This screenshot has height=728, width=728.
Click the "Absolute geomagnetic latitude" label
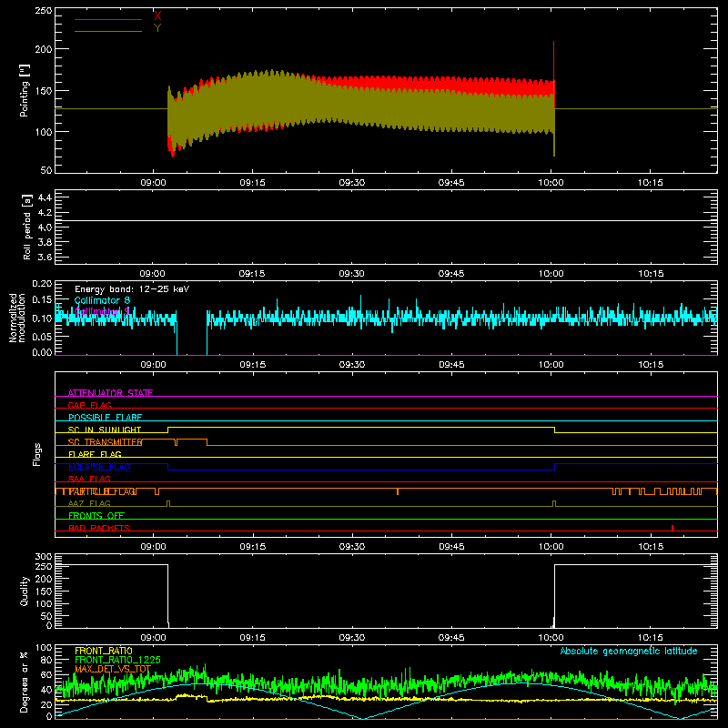tap(629, 651)
